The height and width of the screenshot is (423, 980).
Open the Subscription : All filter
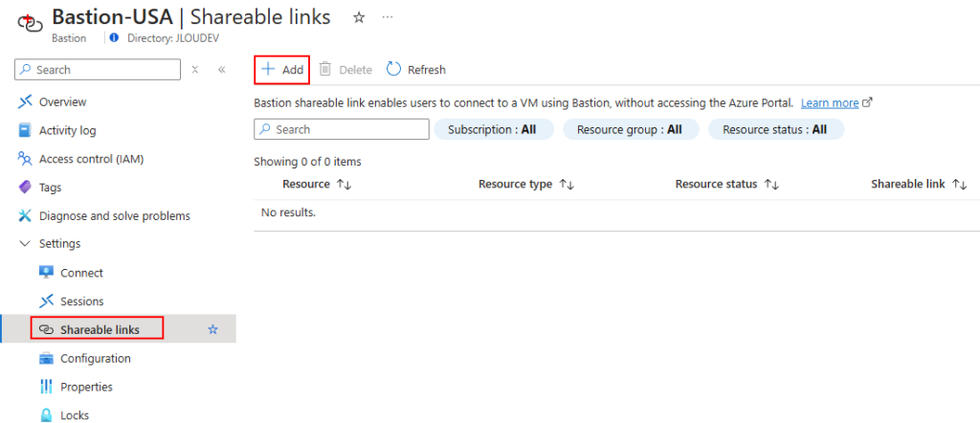click(x=493, y=129)
